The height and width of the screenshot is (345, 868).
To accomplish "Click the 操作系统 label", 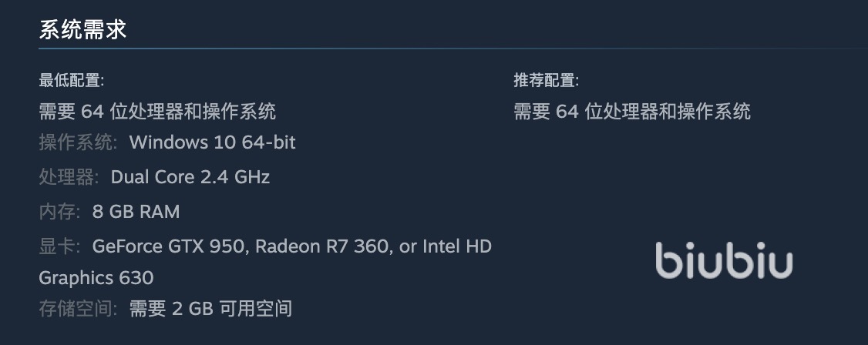I will 78,142.
